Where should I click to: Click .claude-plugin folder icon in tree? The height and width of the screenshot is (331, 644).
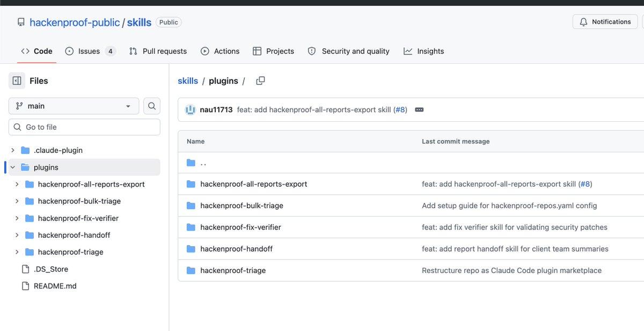click(25, 150)
